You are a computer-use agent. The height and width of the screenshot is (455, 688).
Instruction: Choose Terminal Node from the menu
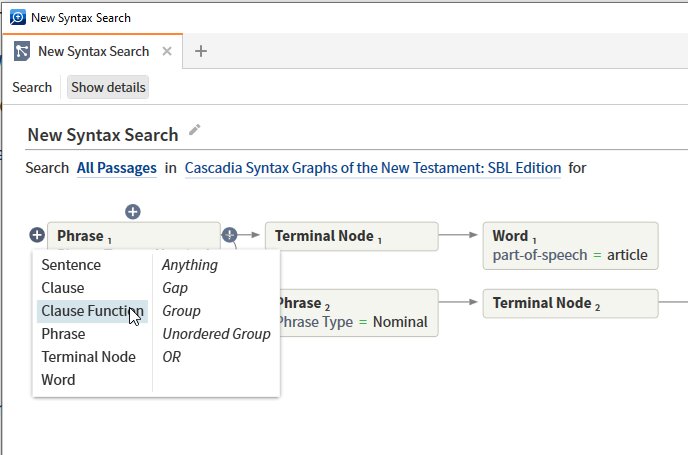tap(89, 357)
